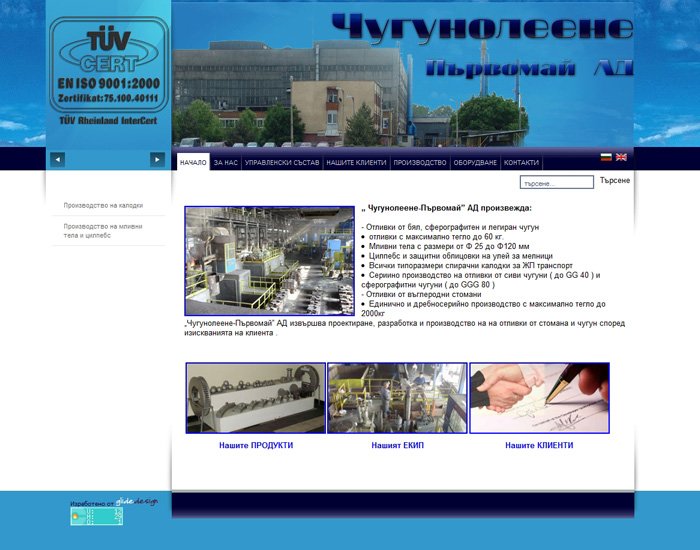Click the search input field

coord(555,183)
